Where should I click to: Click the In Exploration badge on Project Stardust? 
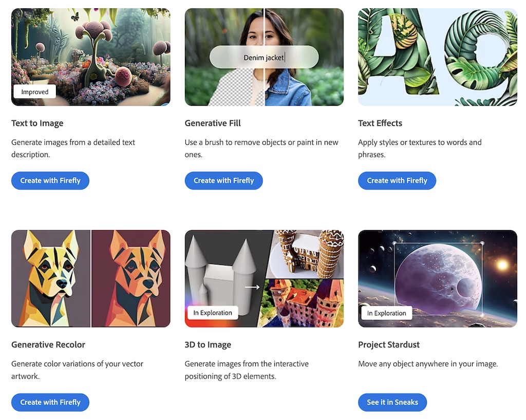386,312
